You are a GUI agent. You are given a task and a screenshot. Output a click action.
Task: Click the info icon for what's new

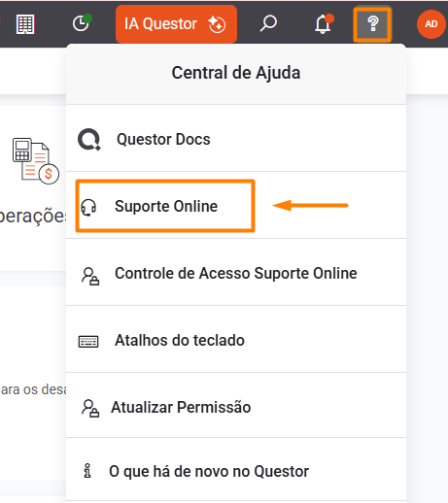click(87, 471)
